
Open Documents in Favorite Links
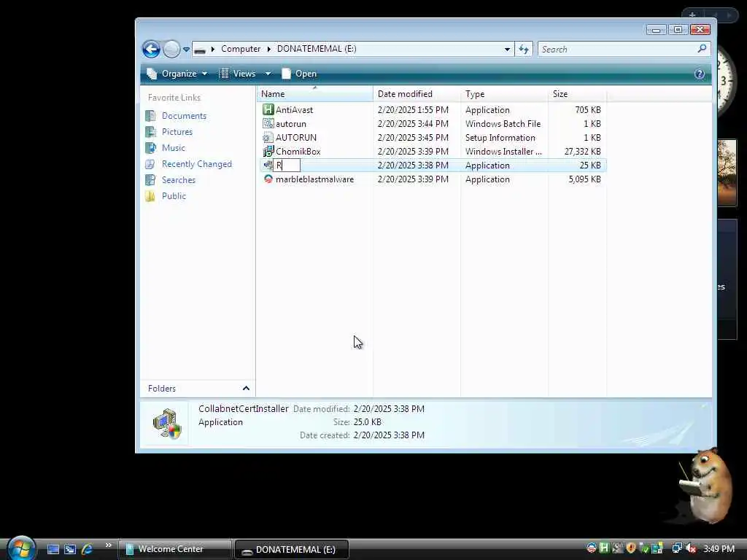[184, 116]
